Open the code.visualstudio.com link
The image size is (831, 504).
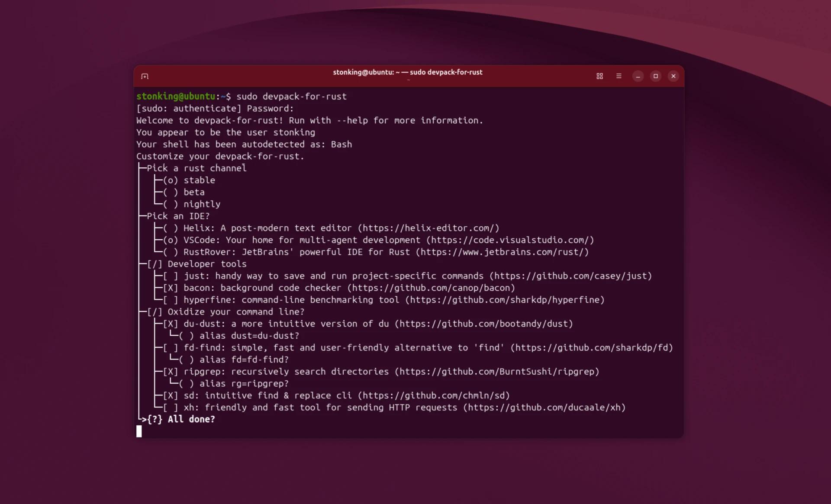[510, 240]
